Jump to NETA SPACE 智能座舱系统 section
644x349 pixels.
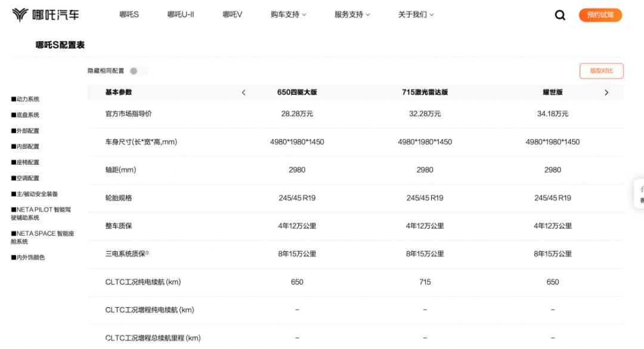tap(42, 237)
